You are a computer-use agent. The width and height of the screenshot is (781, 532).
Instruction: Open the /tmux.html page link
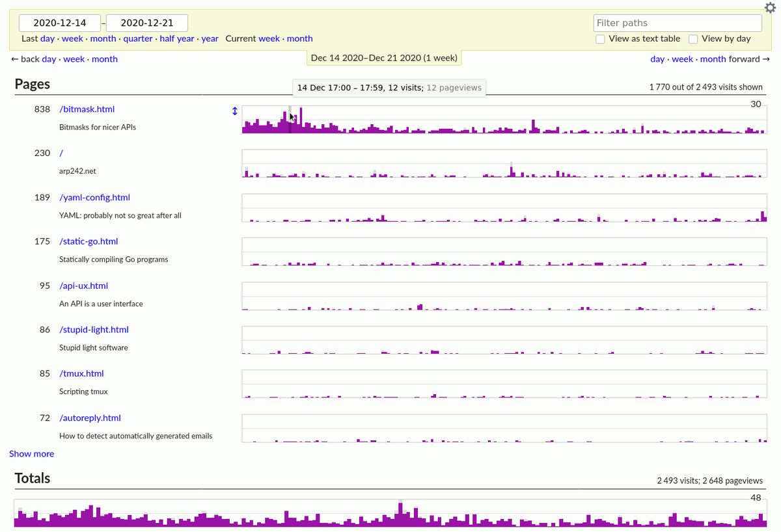(x=81, y=373)
